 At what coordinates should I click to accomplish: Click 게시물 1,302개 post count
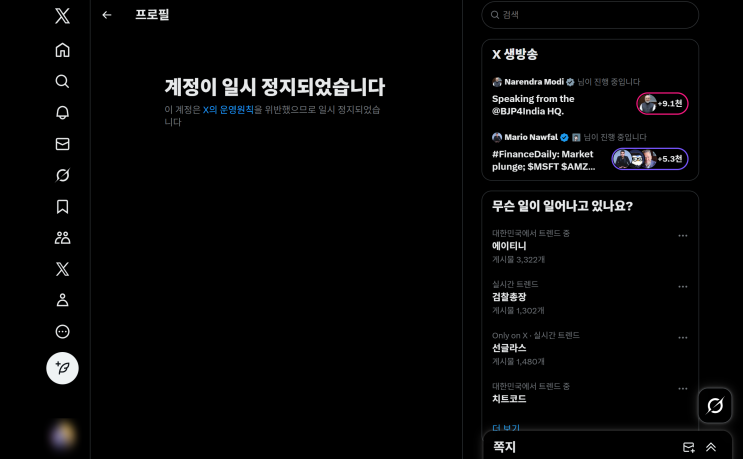pos(518,311)
